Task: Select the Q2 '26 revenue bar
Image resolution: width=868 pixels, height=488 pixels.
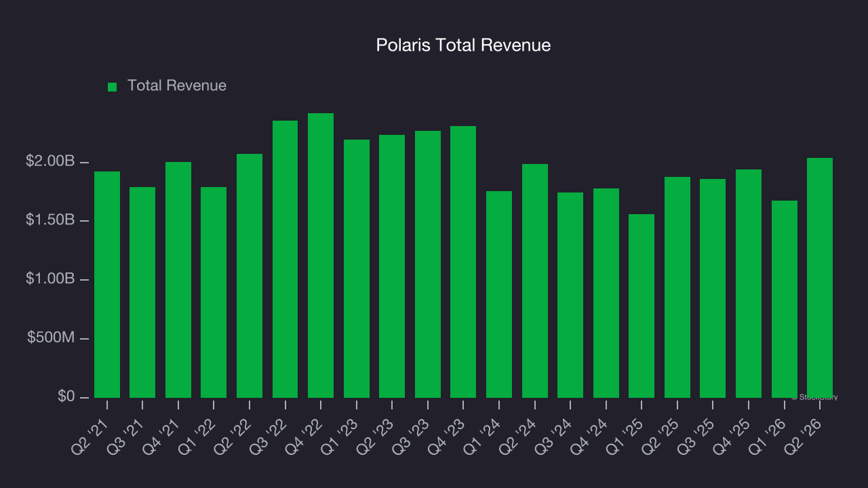Action: tap(820, 278)
